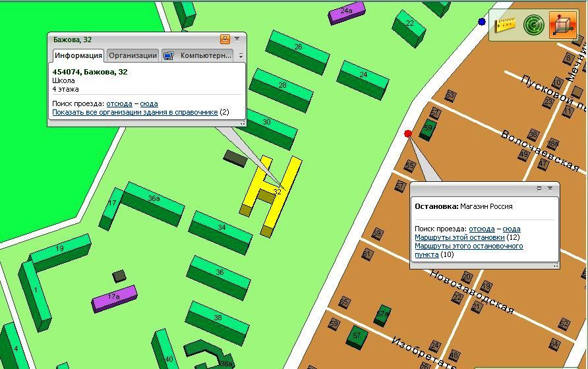Open 'Маршруты этой остановки' link

tap(459, 237)
